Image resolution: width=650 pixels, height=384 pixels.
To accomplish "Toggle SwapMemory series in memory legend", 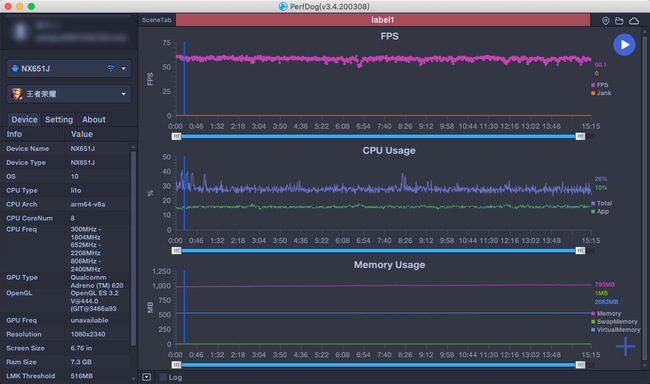I will tap(614, 321).
